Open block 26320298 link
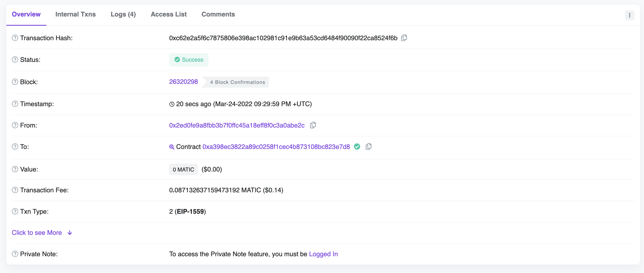Image resolution: width=644 pixels, height=273 pixels. click(x=183, y=82)
